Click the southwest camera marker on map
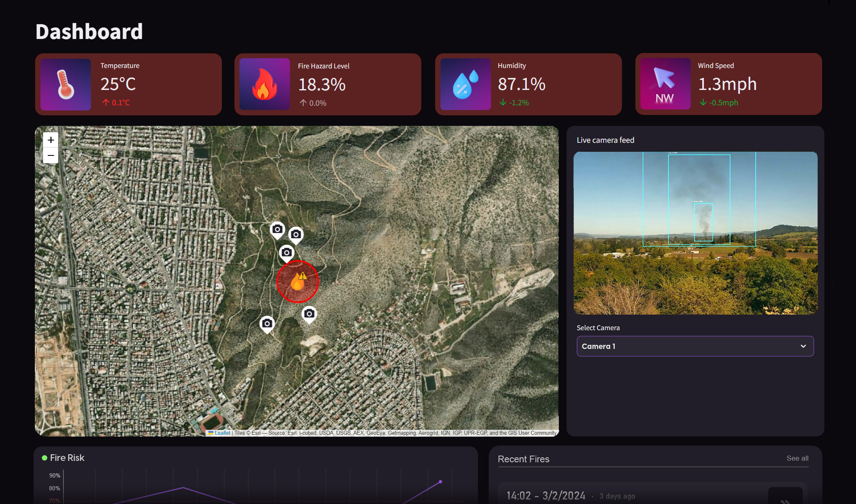The width and height of the screenshot is (856, 504). 267,324
